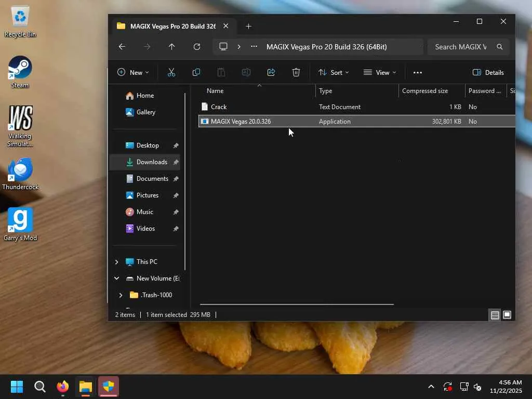
Task: Switch to large thumbnails view icon
Action: coord(507,315)
